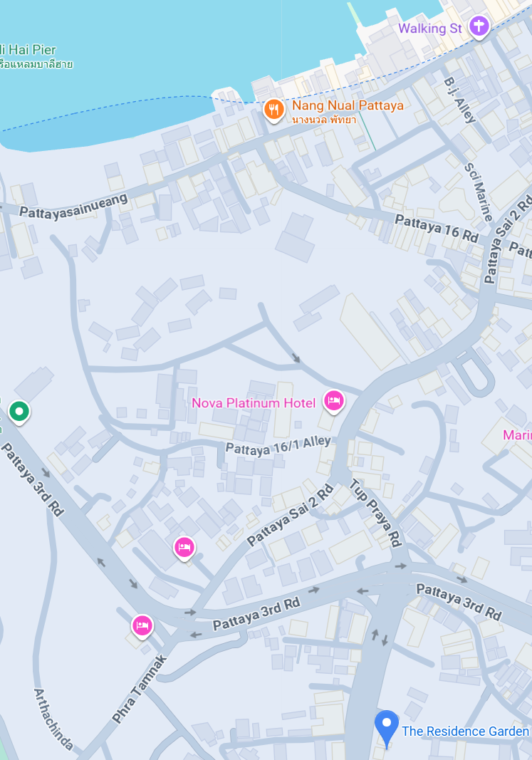Select the Soi Marine street label
Image resolution: width=532 pixels, height=760 pixels.
479,192
